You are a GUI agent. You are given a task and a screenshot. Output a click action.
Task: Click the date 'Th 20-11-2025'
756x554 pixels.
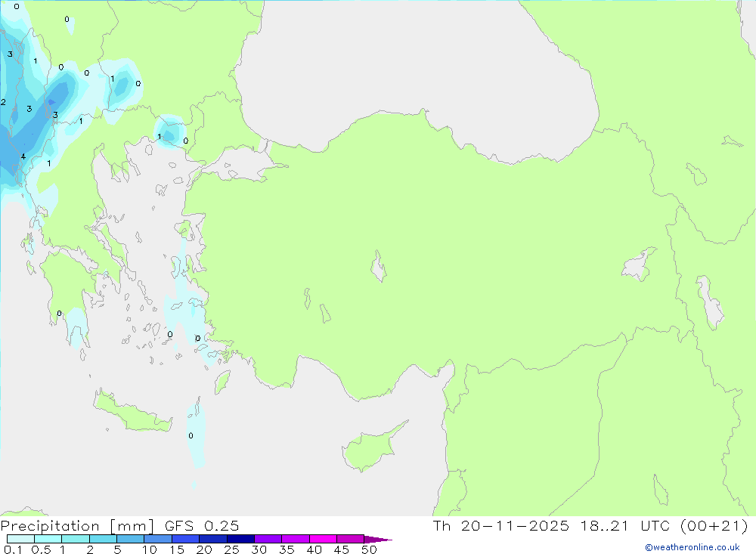[501, 526]
